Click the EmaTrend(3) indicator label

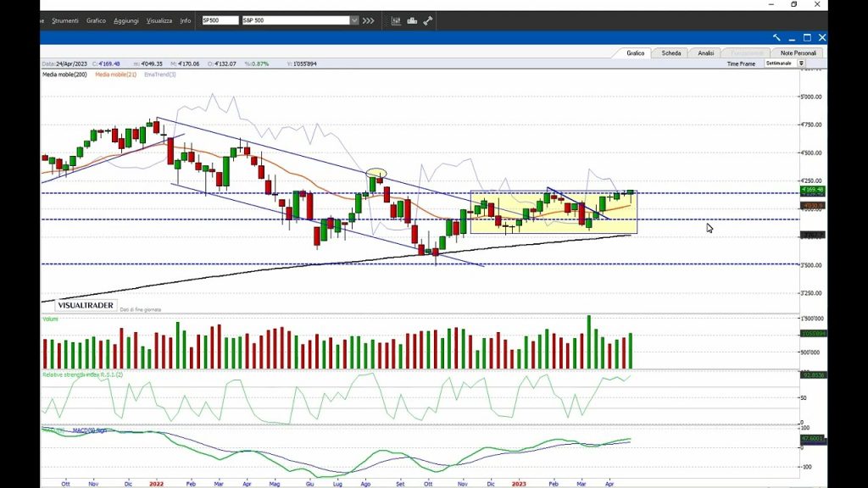click(160, 75)
